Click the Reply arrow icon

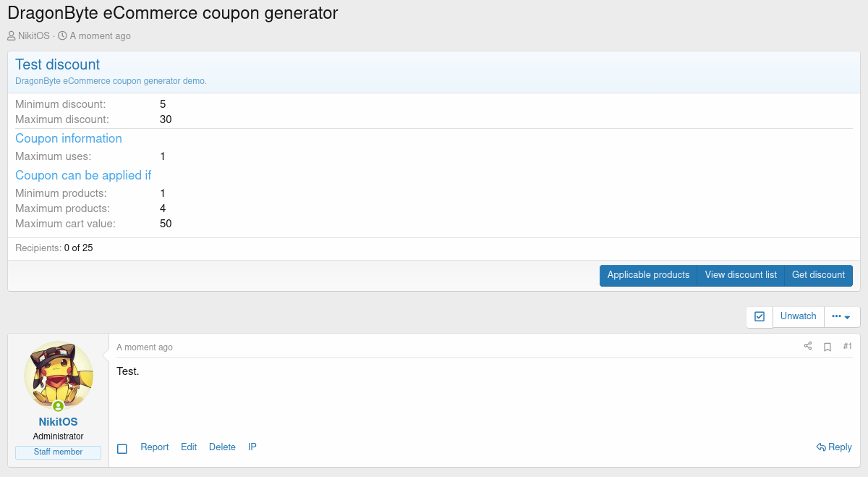click(x=821, y=447)
